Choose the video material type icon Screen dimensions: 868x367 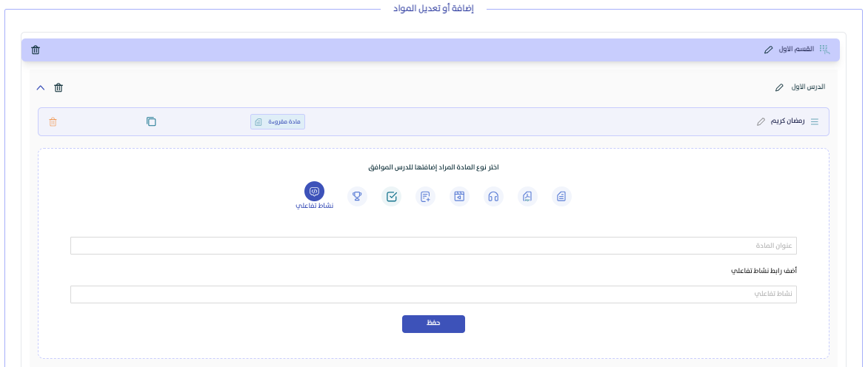[x=459, y=196]
